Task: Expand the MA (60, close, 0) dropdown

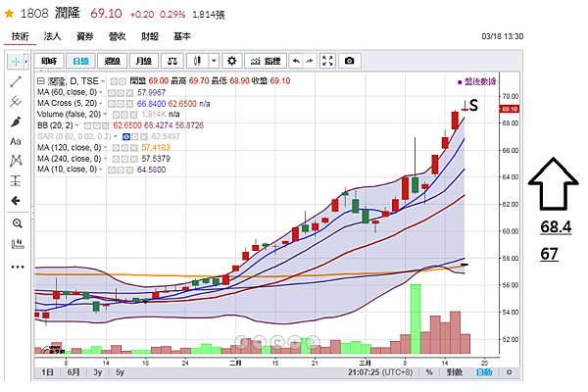Action: 101,92
